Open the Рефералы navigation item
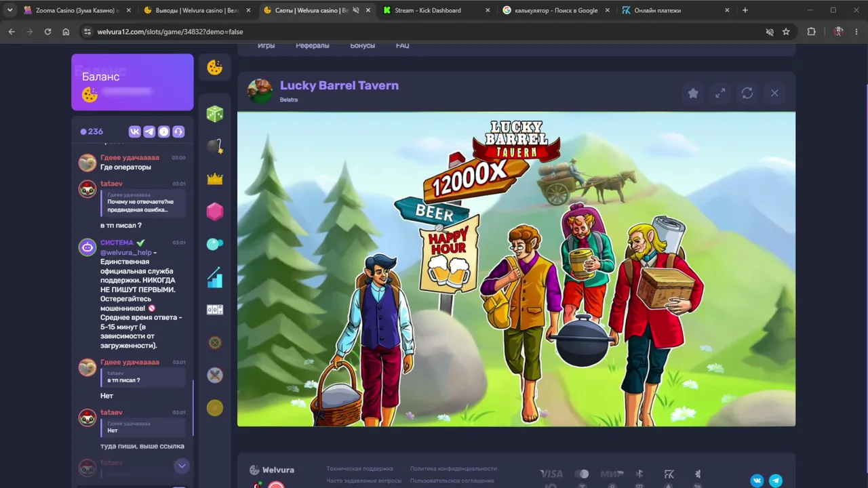Screen dimensions: 868x488 [312, 45]
